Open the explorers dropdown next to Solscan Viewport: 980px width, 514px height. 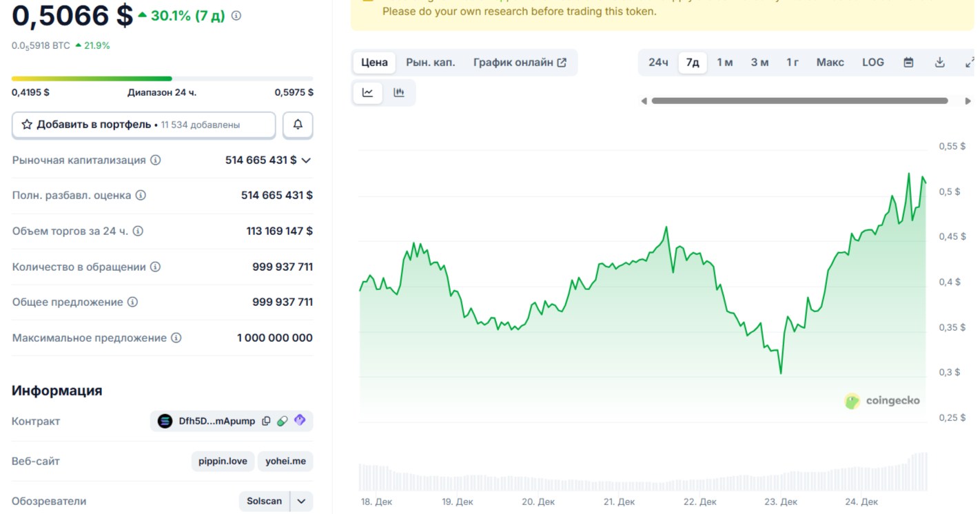301,501
